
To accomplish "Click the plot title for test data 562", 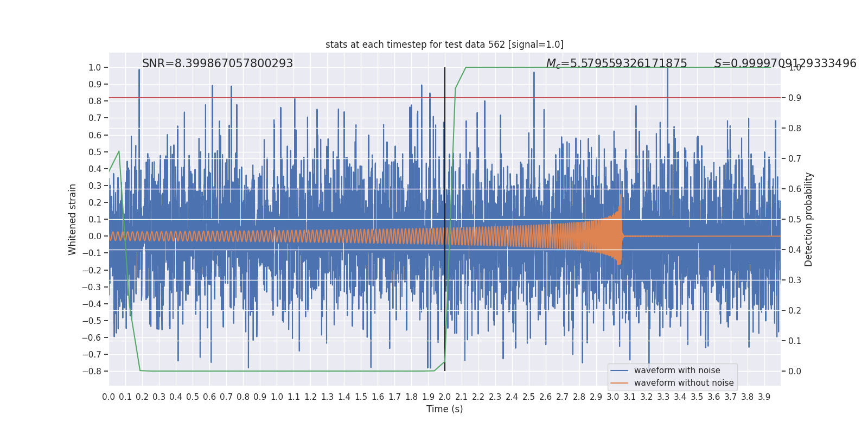I will [444, 44].
